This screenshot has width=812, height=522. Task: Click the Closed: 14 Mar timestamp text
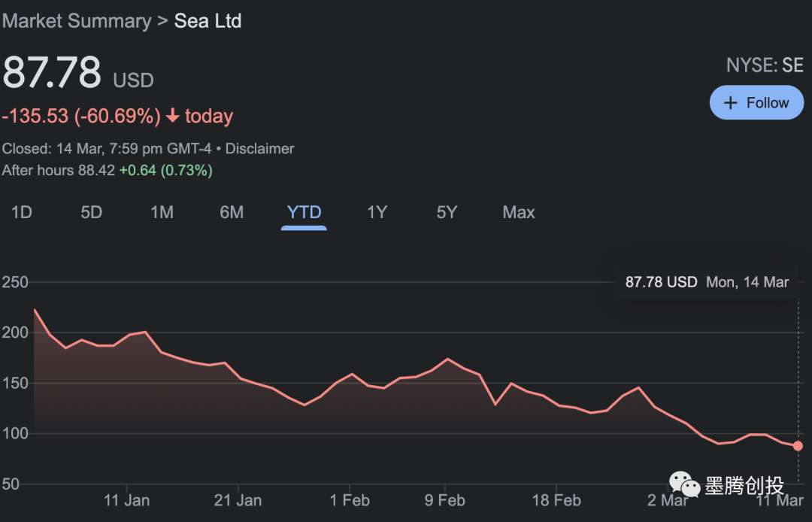(x=107, y=149)
